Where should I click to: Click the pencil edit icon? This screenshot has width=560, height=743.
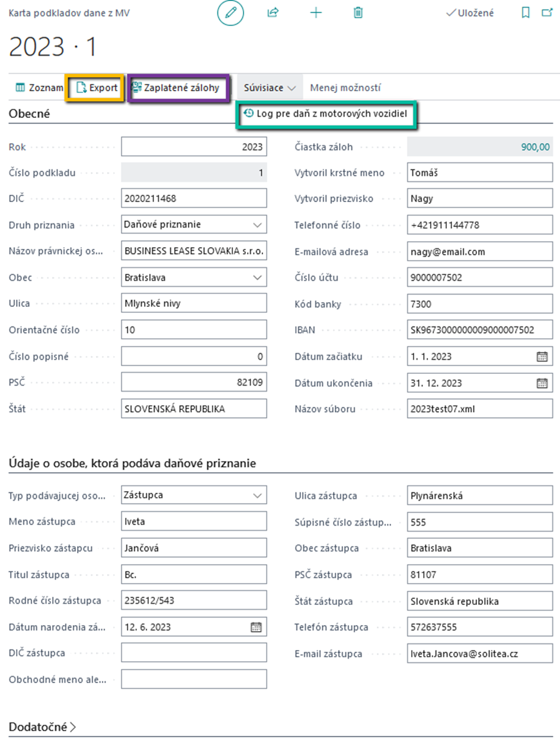coord(231,13)
